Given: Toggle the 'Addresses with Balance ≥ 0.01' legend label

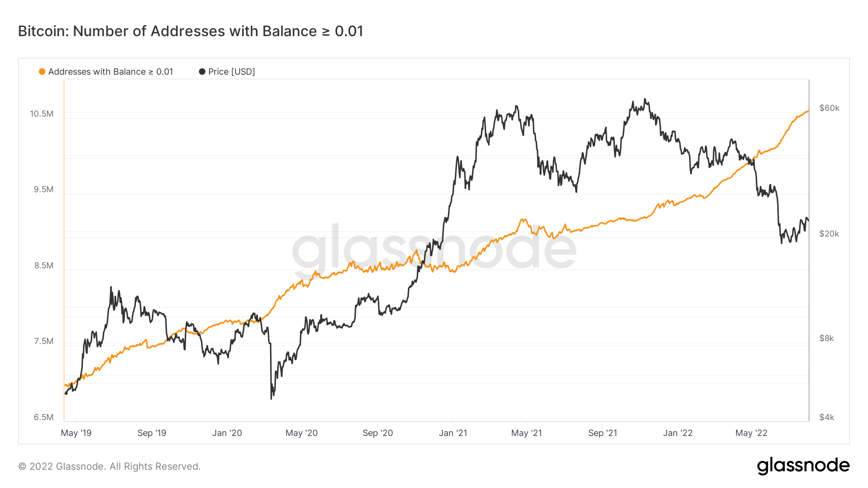Looking at the screenshot, I should 110,72.
